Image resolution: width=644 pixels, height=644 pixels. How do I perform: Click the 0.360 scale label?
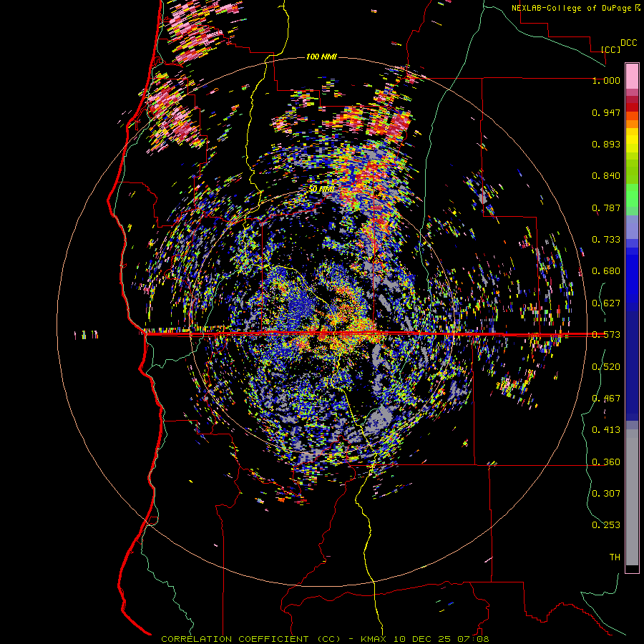click(x=606, y=462)
